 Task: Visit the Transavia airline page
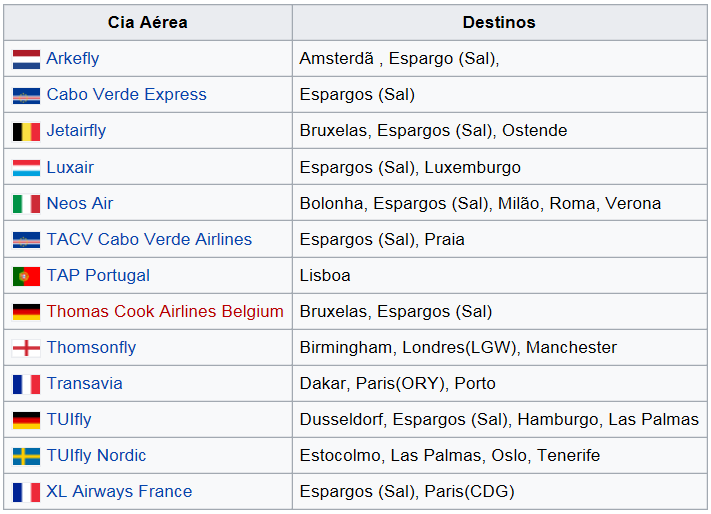click(84, 383)
